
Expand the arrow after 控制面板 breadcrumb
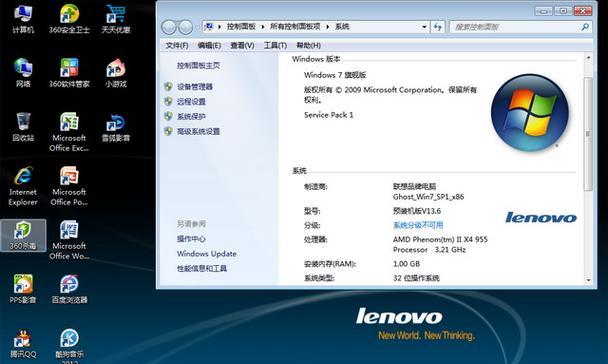263,26
